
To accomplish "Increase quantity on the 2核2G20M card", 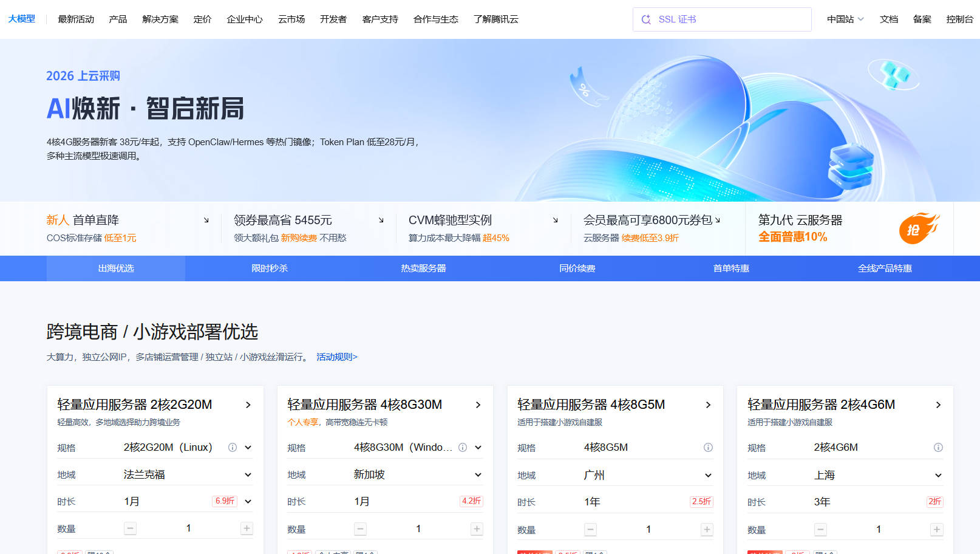I will (247, 528).
